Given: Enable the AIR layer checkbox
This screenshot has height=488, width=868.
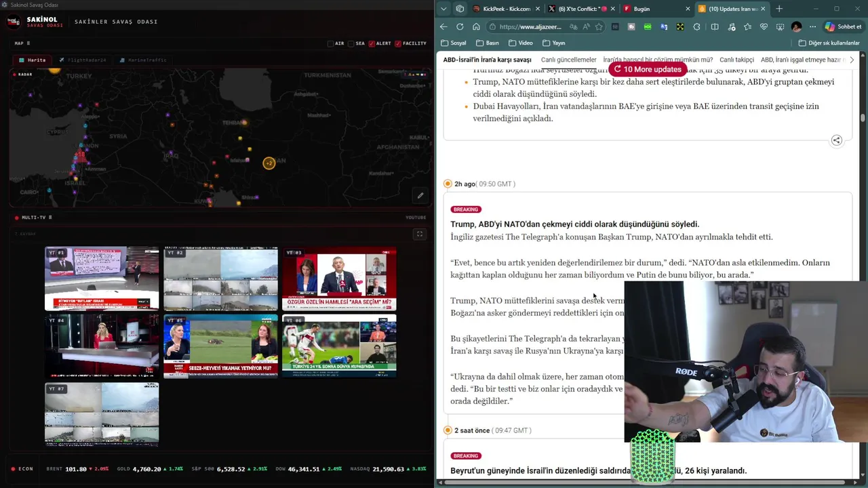Looking at the screenshot, I should [x=330, y=43].
